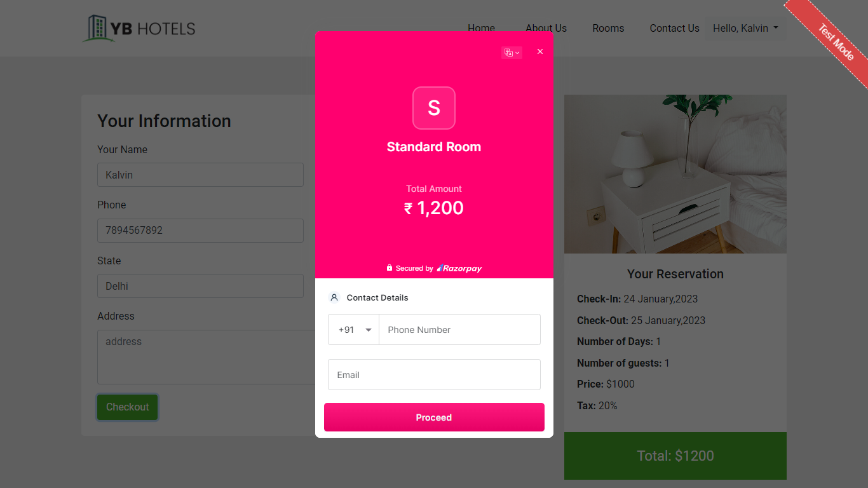The height and width of the screenshot is (488, 868).
Task: Click the secured lock icon
Action: tap(390, 268)
